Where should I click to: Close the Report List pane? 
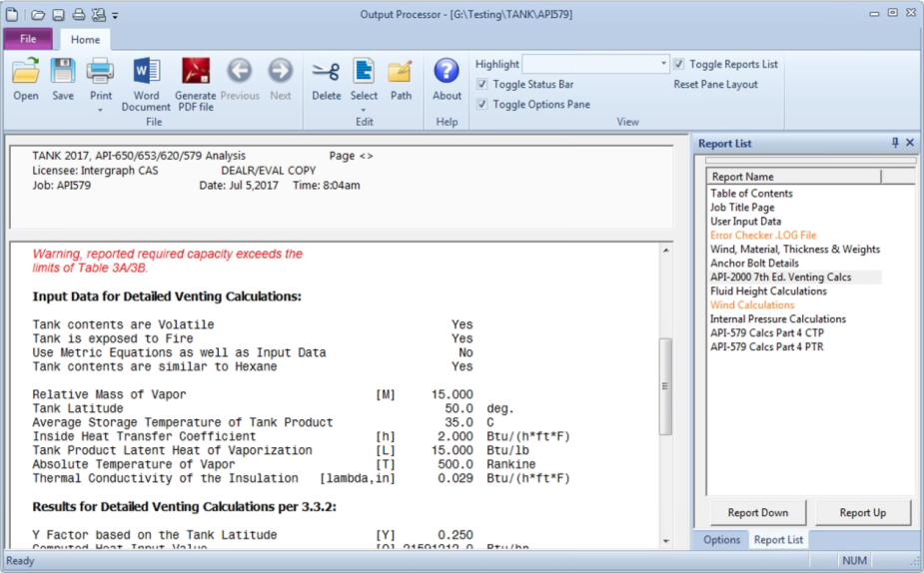point(910,143)
